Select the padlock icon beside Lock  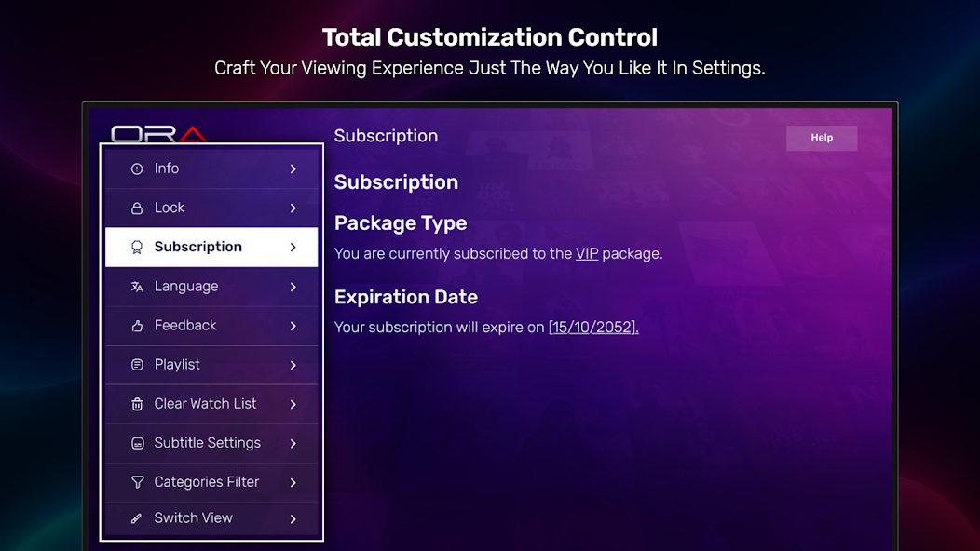click(x=137, y=208)
